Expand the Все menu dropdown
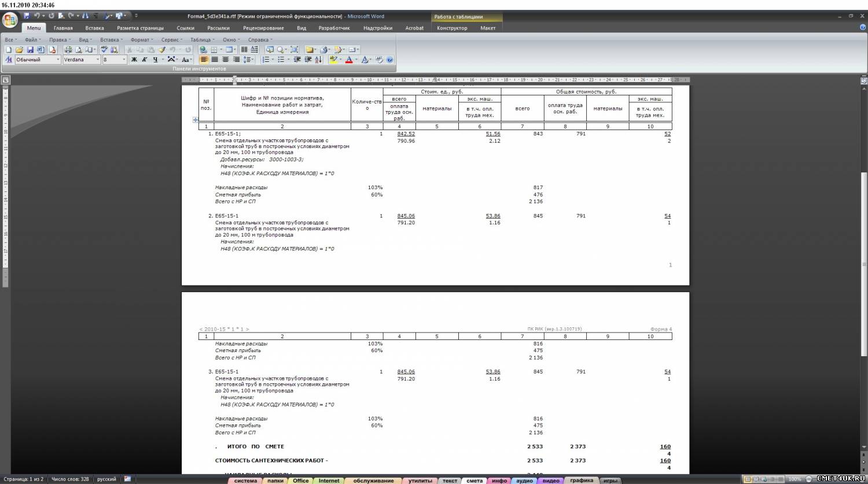The image size is (868, 484). point(11,40)
